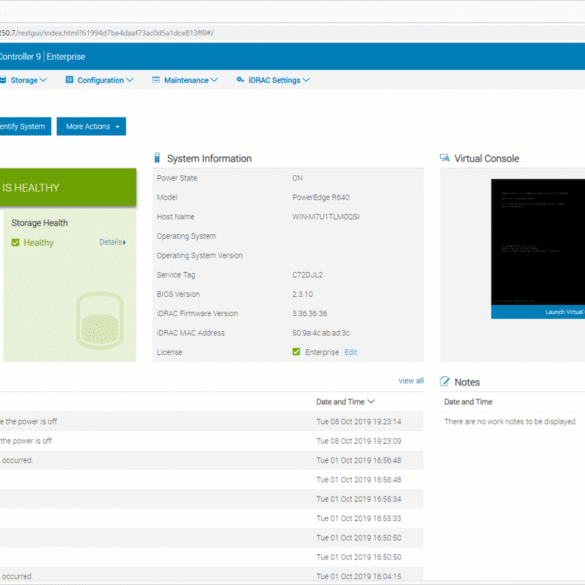Click the Power State ON value
Screen dimensions: 585x585
tap(297, 178)
